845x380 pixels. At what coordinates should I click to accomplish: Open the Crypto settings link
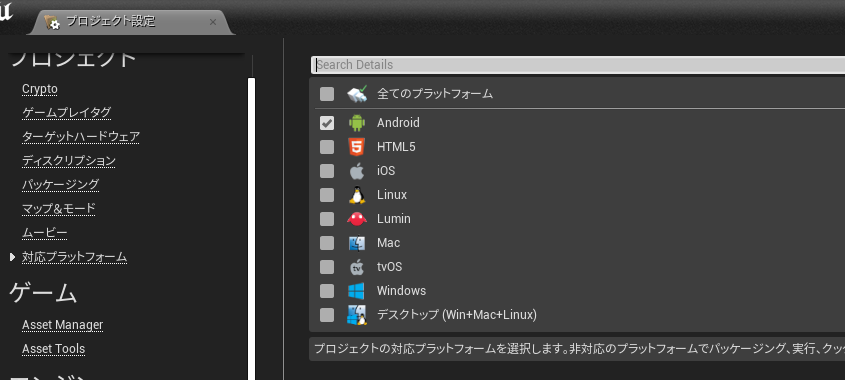(40, 89)
